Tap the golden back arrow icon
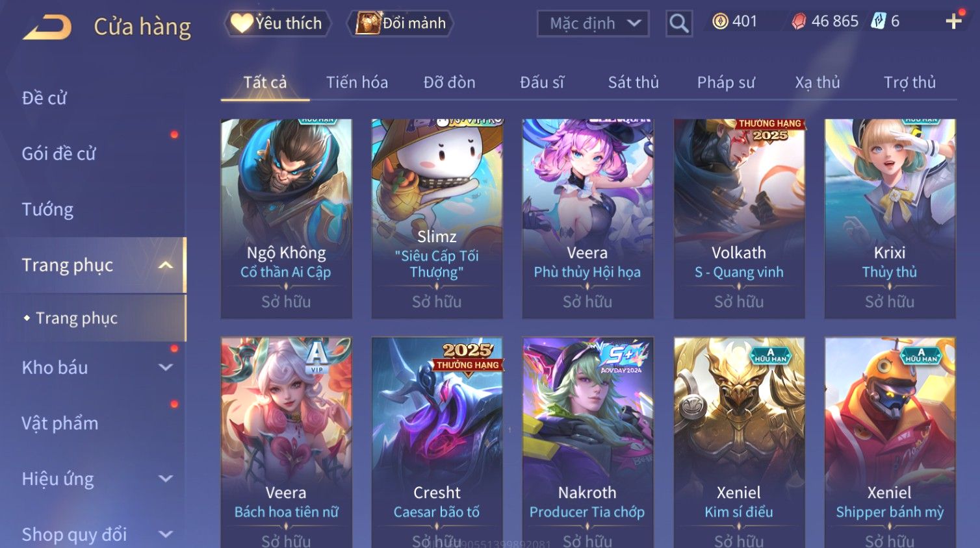Image resolution: width=980 pixels, height=548 pixels. 47,27
